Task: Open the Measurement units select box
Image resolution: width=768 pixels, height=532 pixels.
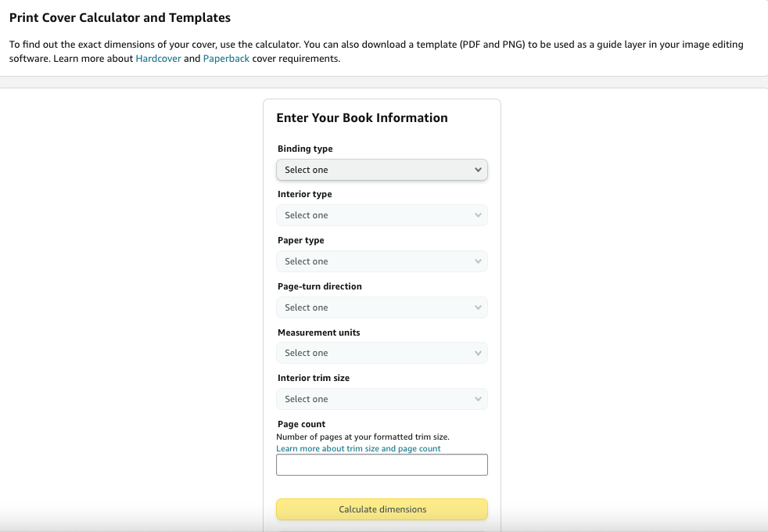Action: pos(382,353)
